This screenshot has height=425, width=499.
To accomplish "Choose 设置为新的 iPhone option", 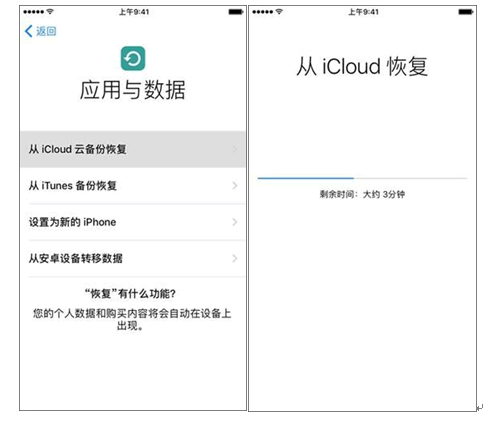I will click(133, 222).
